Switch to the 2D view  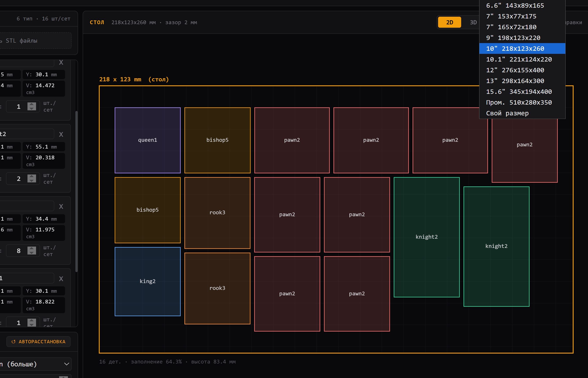point(449,22)
